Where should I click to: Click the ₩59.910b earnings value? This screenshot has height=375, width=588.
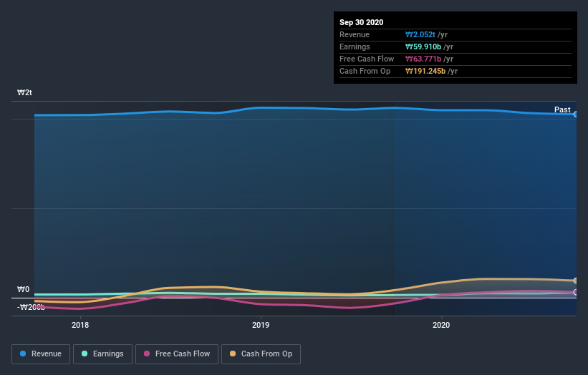tap(423, 47)
